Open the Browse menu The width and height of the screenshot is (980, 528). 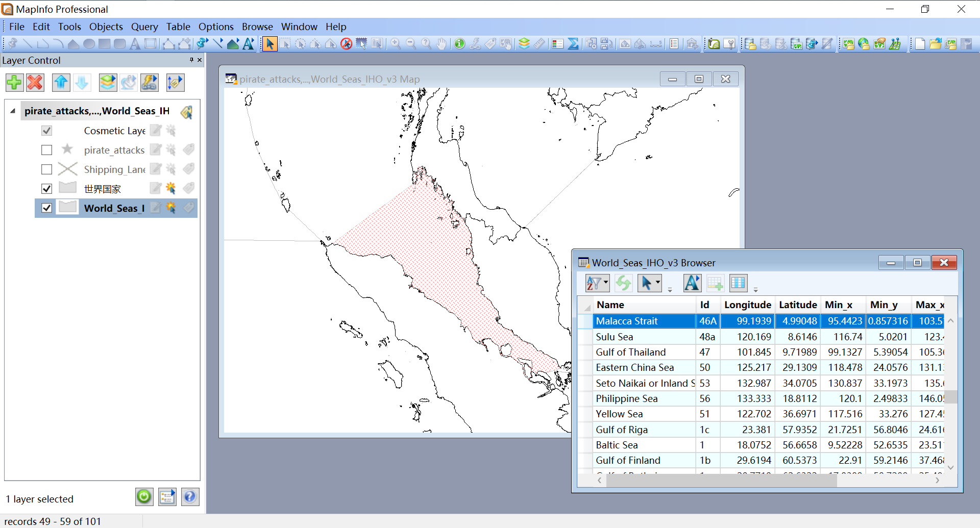pos(257,27)
